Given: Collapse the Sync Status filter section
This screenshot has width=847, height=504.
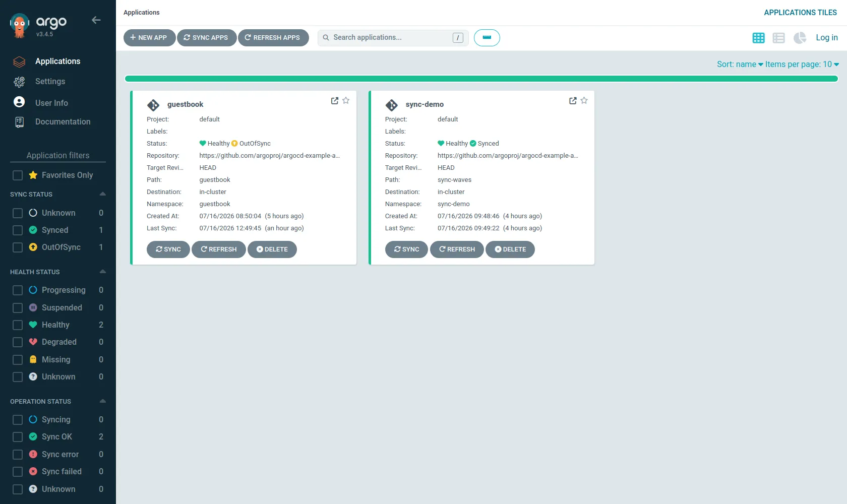Looking at the screenshot, I should coord(103,194).
